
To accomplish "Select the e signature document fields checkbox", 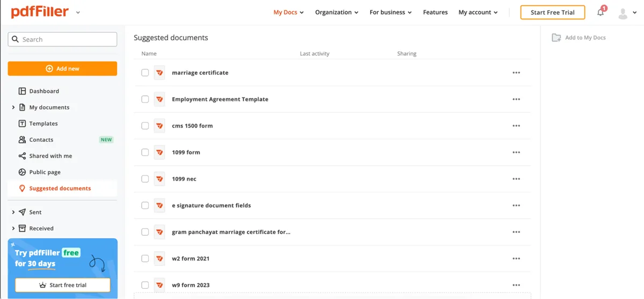I will [145, 206].
